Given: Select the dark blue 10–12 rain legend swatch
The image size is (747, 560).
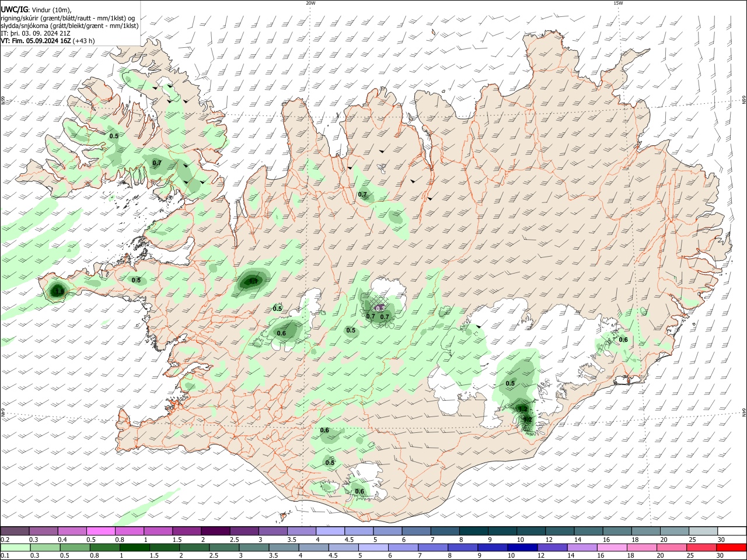Looking at the screenshot, I should pos(521,548).
